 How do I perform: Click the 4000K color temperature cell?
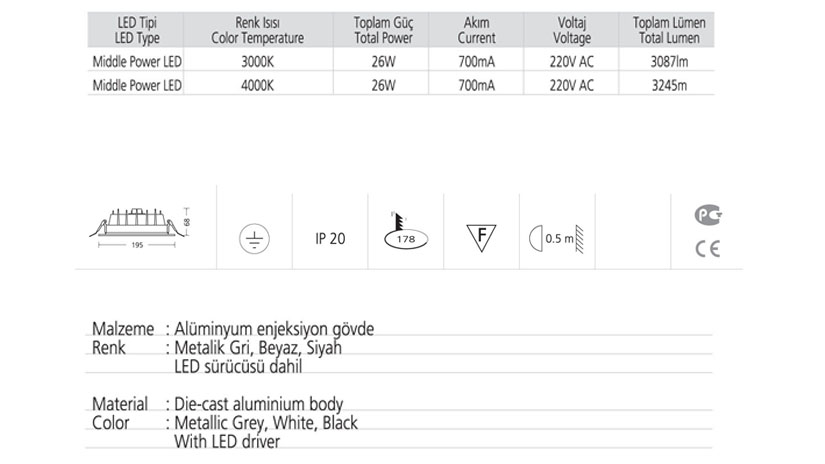[x=257, y=85]
